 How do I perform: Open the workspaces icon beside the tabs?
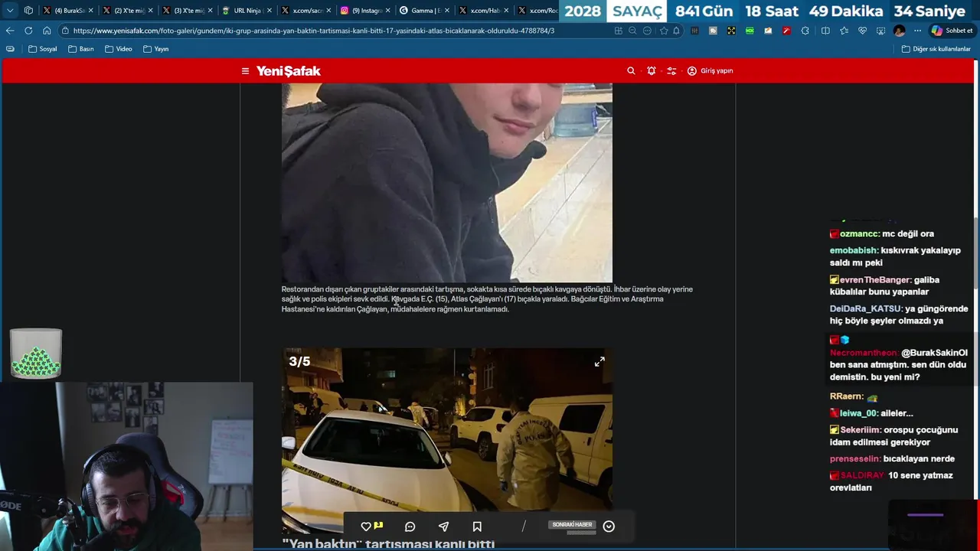(x=28, y=10)
